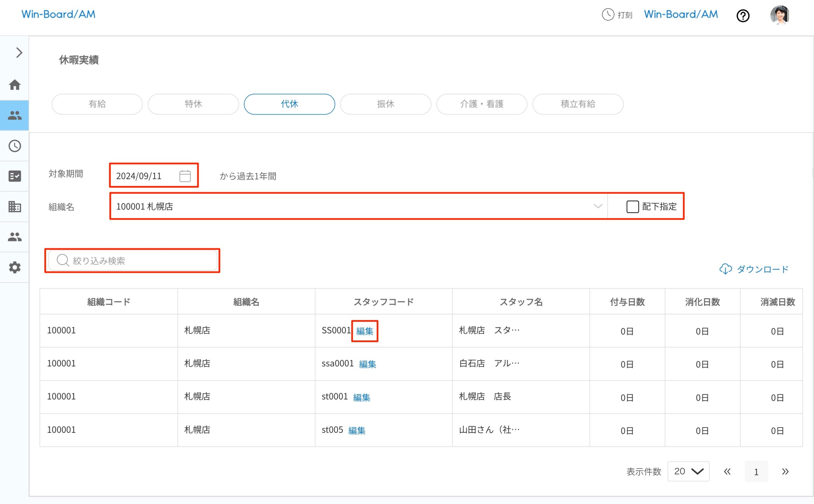Open the checklist icon sidebar menu
Viewport: 814px width, 504px height.
tap(15, 176)
